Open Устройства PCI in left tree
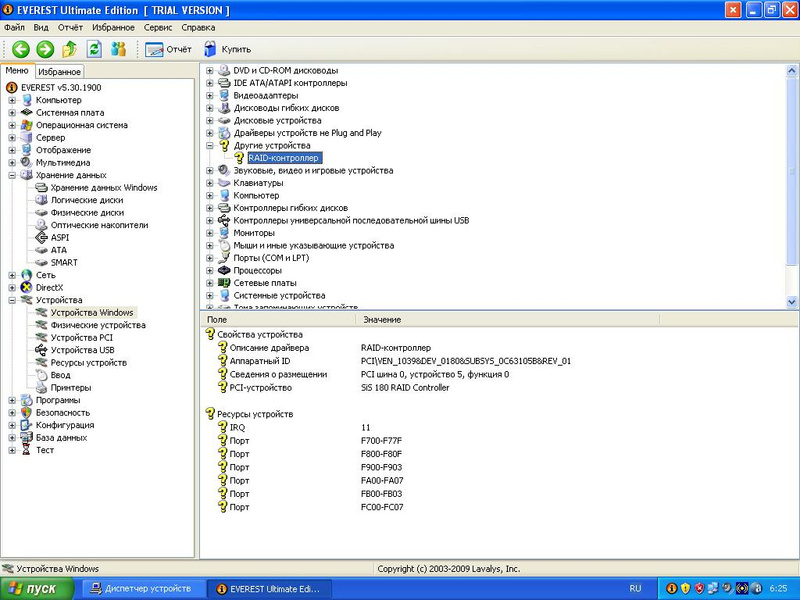Viewport: 800px width, 600px height. click(82, 338)
